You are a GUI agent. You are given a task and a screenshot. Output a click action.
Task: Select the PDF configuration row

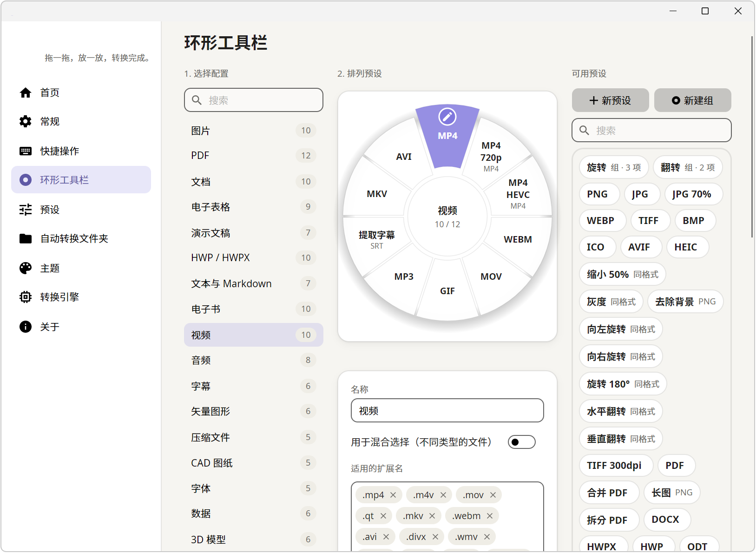pyautogui.click(x=254, y=155)
